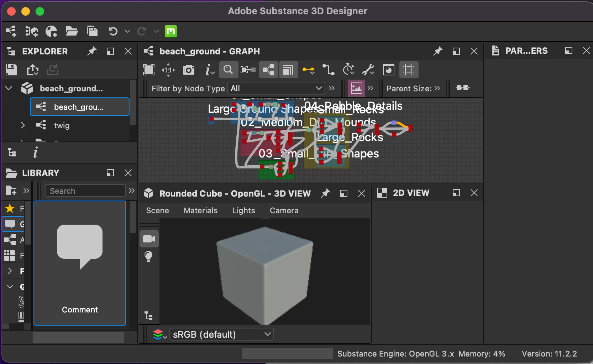This screenshot has height=364, width=593.
Task: Open the timing display options
Action: [x=348, y=70]
